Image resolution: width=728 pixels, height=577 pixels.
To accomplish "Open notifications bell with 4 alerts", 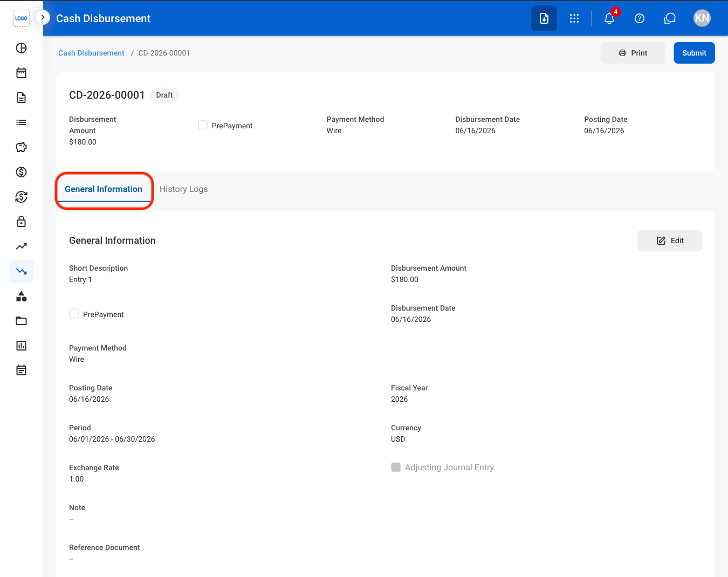I will (609, 18).
